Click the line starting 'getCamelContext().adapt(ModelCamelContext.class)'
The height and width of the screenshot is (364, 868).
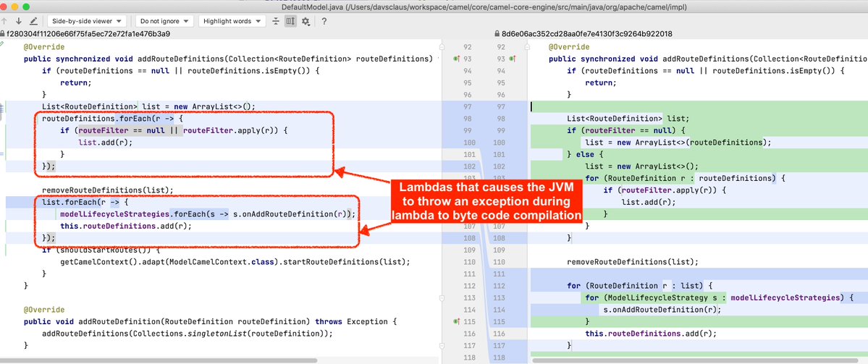coord(235,262)
